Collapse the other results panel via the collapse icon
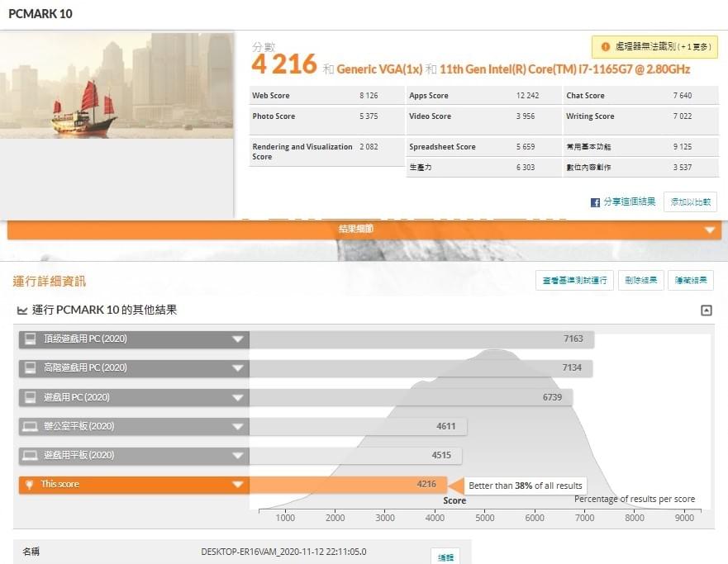Viewport: 728px width, 564px height. 707,310
